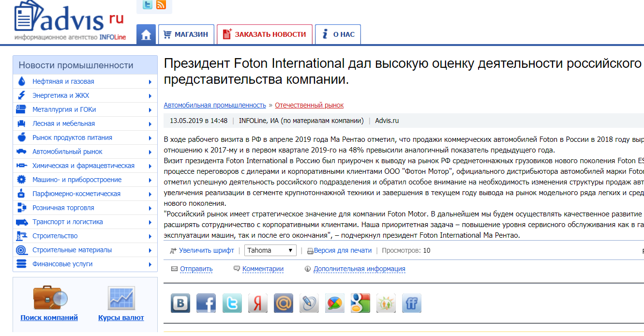Share the article via the Facebook icon
Screen dimensions: 644x336
pyautogui.click(x=206, y=303)
